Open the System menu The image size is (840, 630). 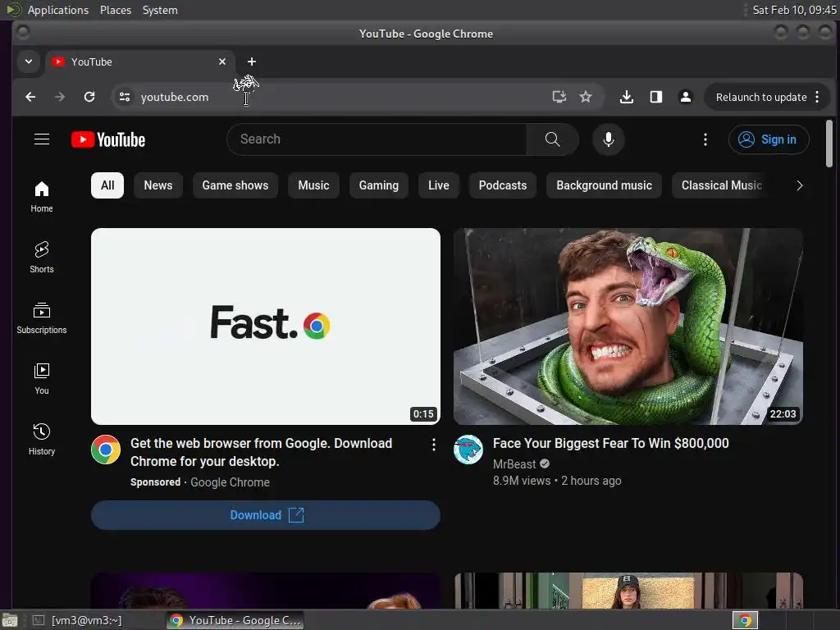pos(160,10)
